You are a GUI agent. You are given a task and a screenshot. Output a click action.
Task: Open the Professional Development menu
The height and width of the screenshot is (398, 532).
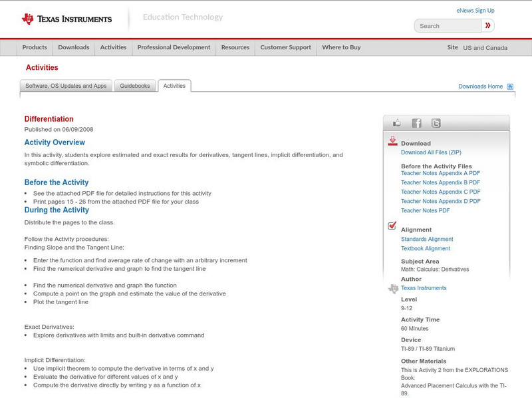[174, 47]
